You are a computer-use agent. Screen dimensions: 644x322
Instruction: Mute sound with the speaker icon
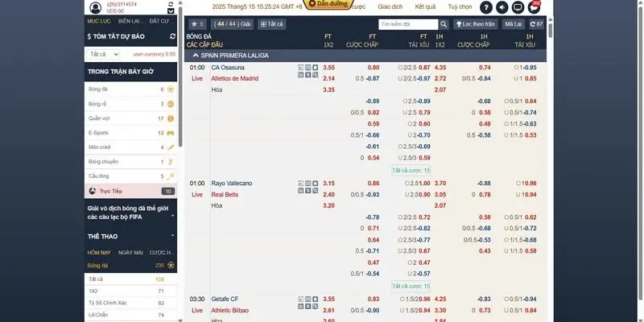pos(502,7)
